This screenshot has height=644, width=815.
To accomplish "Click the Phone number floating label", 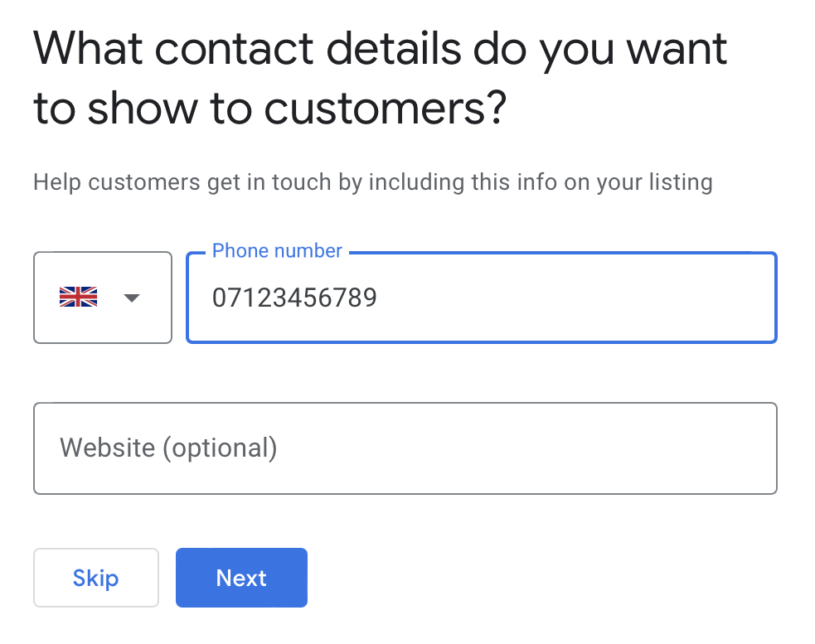I will 277,251.
